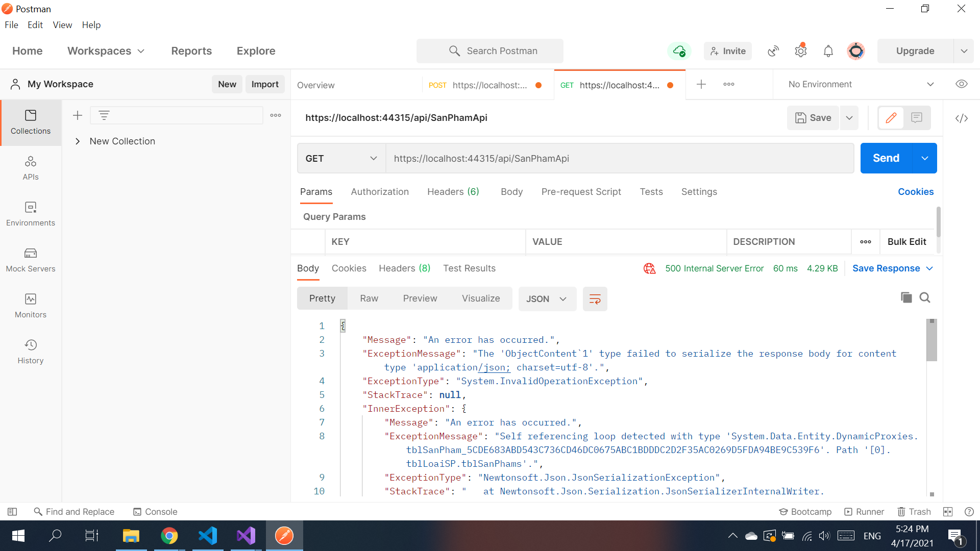Open the collections options three-dot menu
The height and width of the screenshot is (551, 980).
click(x=276, y=115)
